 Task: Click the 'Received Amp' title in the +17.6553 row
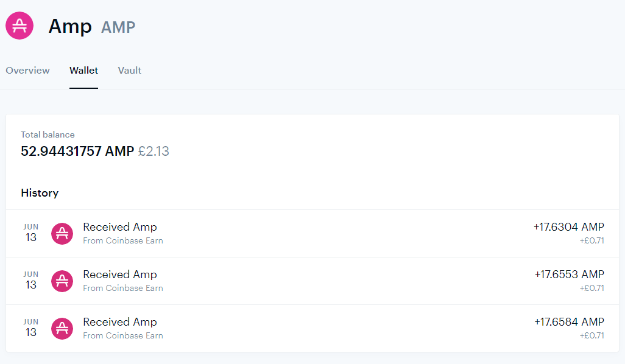click(x=120, y=275)
